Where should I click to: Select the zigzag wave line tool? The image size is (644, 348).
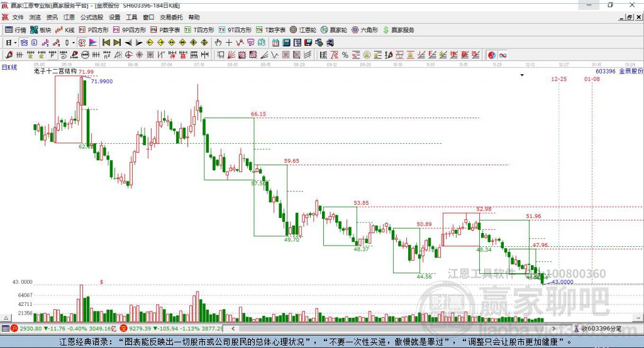[x=275, y=55]
